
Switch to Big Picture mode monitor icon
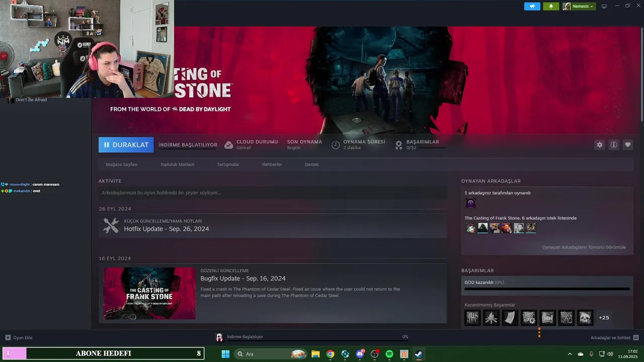coord(604,7)
